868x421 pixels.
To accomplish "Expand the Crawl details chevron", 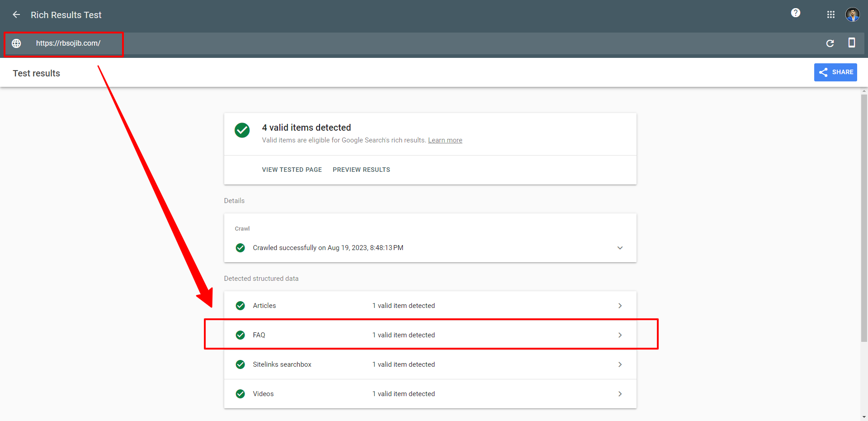I will click(x=620, y=248).
